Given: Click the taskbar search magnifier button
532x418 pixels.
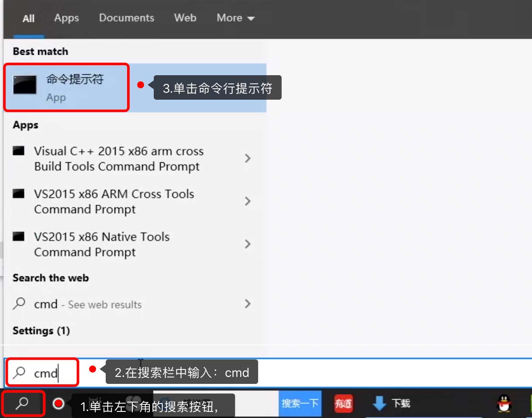Looking at the screenshot, I should (x=22, y=403).
